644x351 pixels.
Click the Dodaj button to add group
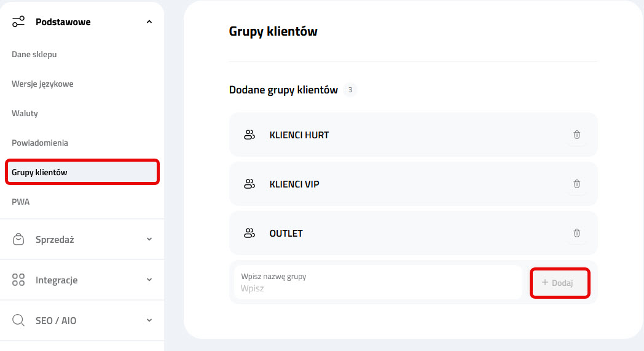click(x=560, y=283)
